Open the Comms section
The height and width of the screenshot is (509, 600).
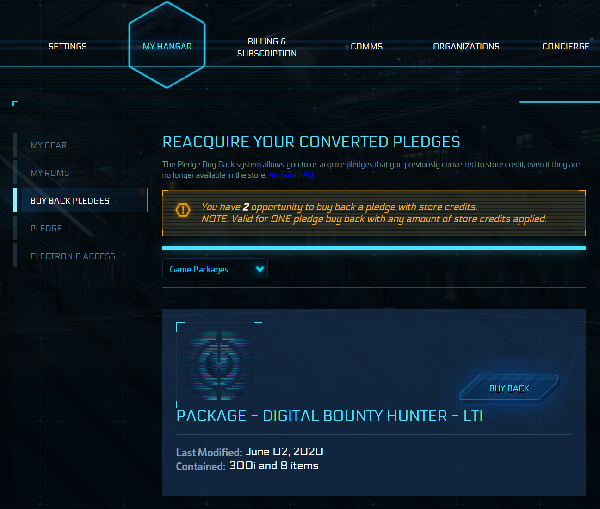[366, 47]
